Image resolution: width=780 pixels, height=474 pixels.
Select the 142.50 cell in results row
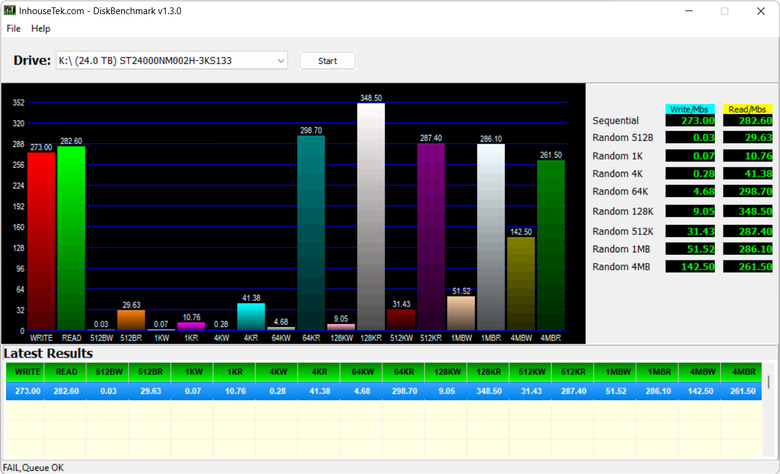point(700,391)
